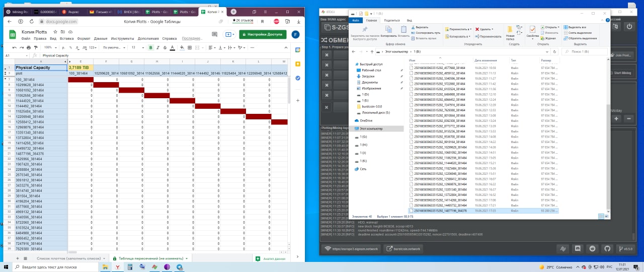Open the europe3.signum.network node link

pyautogui.click(x=351, y=249)
